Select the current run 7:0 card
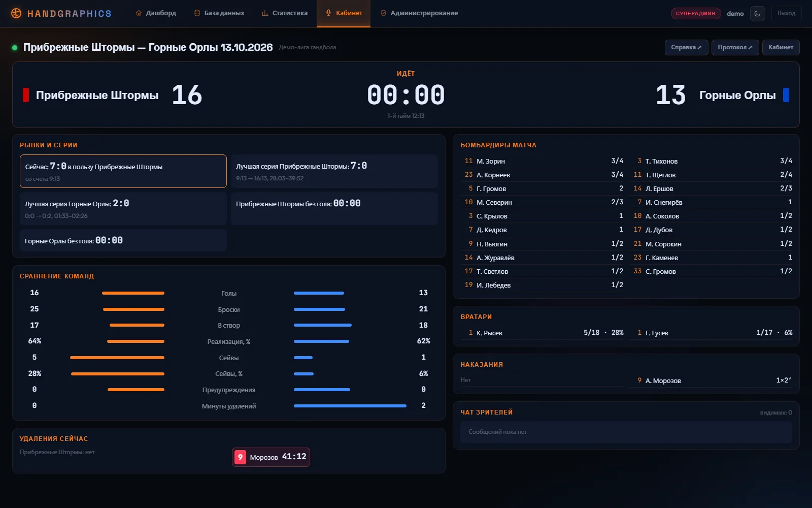 click(x=123, y=171)
